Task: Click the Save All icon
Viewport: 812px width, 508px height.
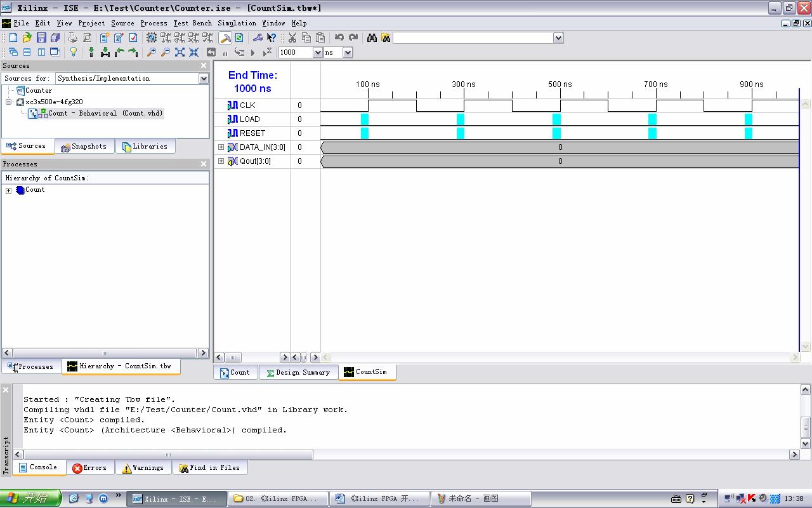Action: (55, 37)
